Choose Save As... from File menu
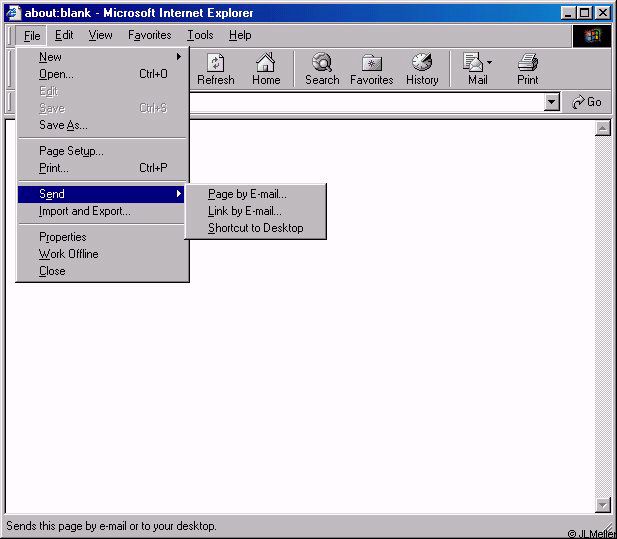Image resolution: width=617 pixels, height=539 pixels. tap(102, 125)
